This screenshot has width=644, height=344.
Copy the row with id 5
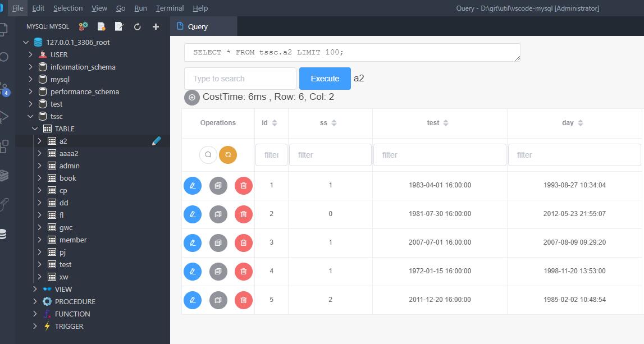point(218,300)
